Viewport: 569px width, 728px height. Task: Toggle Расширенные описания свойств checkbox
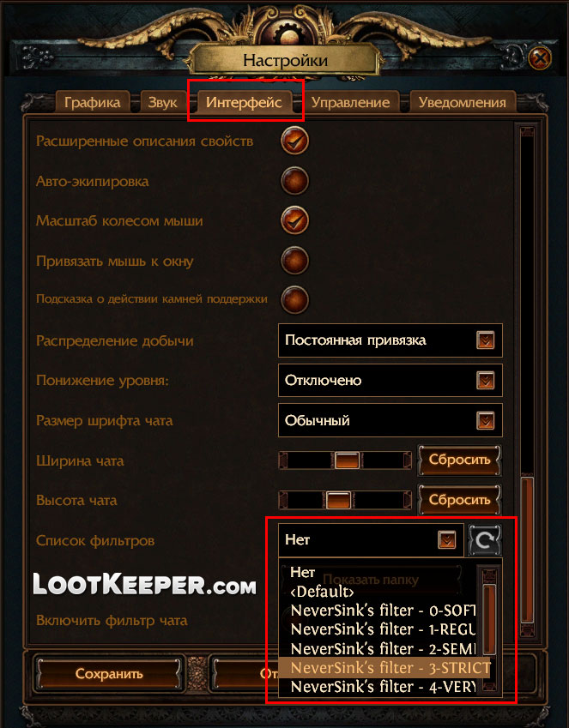pyautogui.click(x=294, y=141)
